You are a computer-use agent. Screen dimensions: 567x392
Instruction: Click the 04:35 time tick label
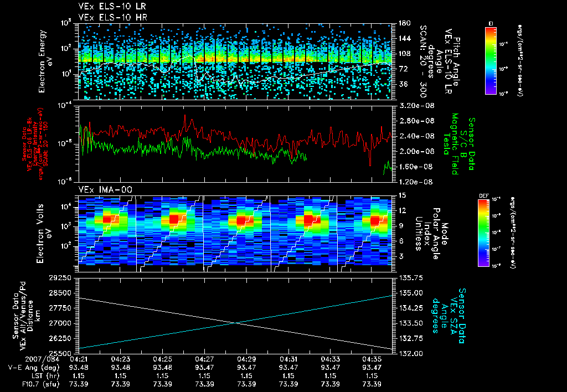pos(372,360)
